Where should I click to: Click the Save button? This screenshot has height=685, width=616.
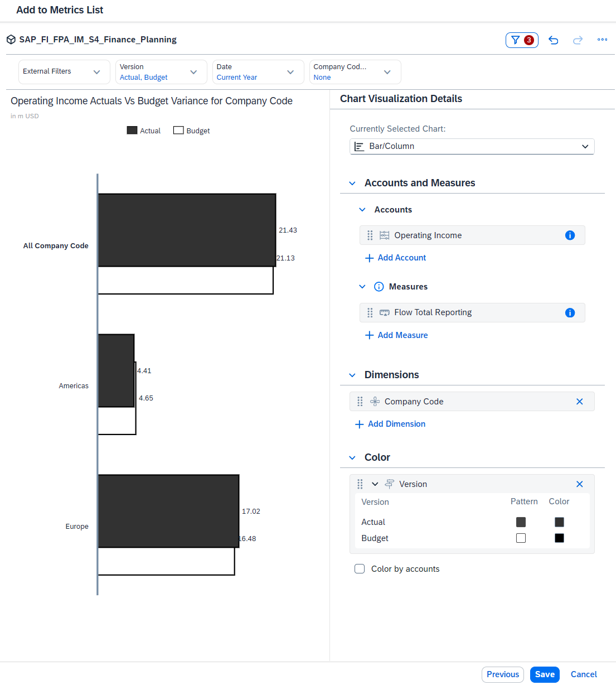point(545,674)
